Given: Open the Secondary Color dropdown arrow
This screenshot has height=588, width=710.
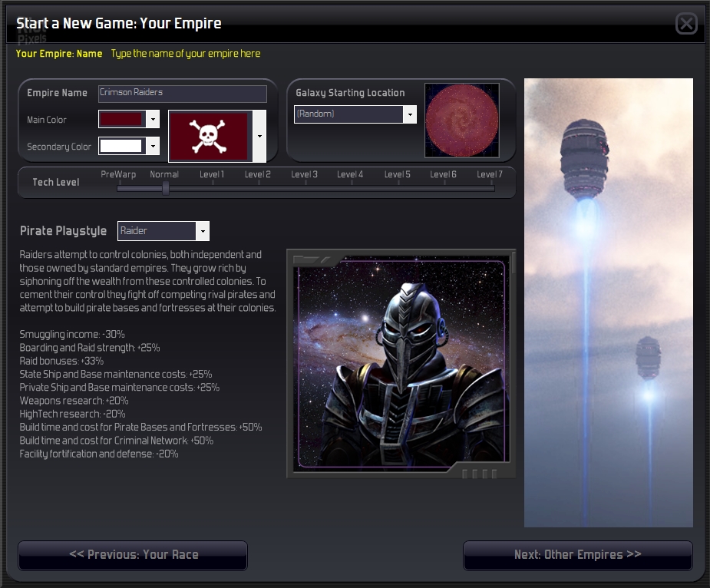Looking at the screenshot, I should pyautogui.click(x=153, y=146).
